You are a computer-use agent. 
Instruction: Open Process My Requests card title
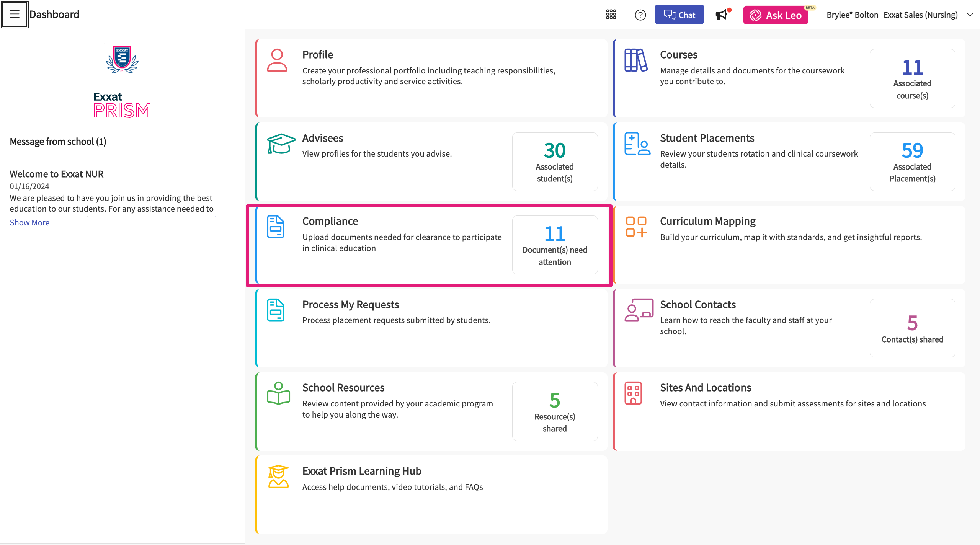coord(350,305)
